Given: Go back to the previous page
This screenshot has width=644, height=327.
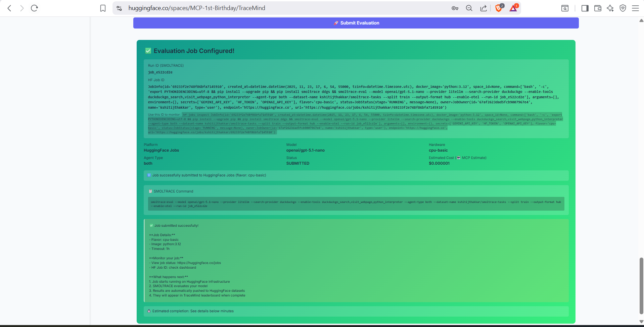Looking at the screenshot, I should 9,8.
